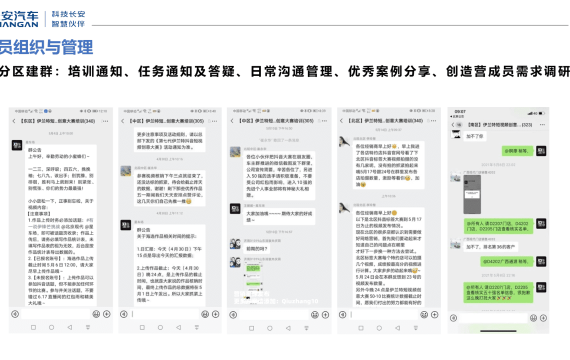The height and width of the screenshot is (360, 570).
Task: Tap message '加不了你' in 【南区】 chat
Action: point(475,136)
